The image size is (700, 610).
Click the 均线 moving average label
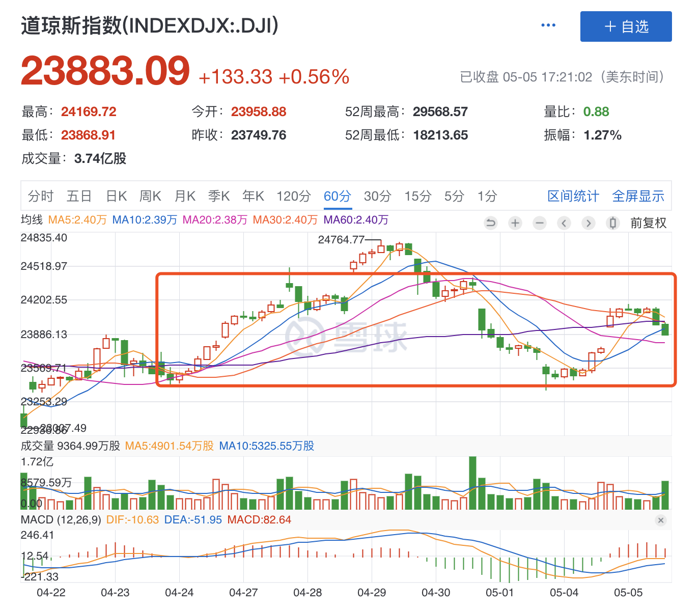tap(32, 220)
